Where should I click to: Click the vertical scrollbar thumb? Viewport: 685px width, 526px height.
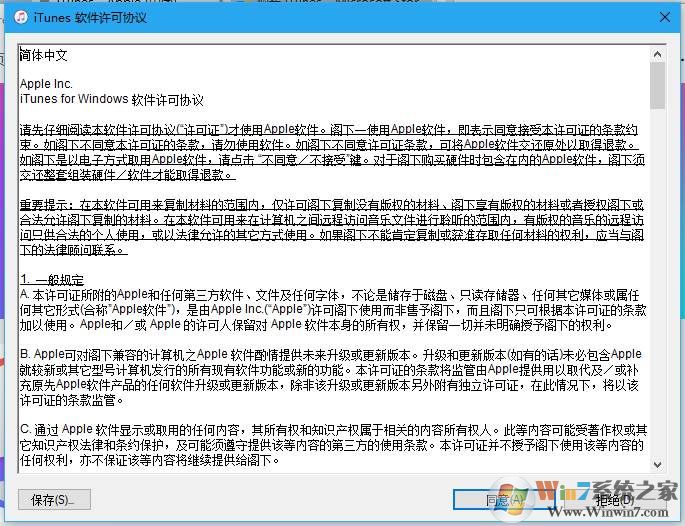tap(657, 86)
